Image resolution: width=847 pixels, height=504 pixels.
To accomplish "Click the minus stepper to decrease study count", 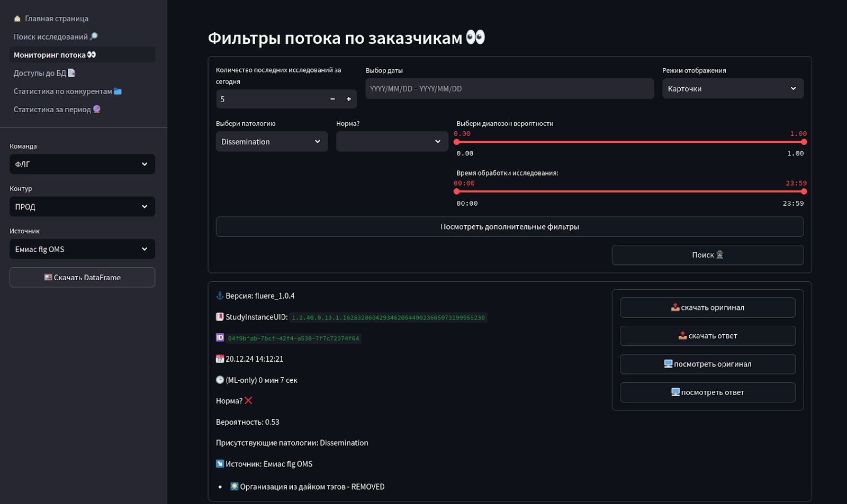I will click(332, 99).
